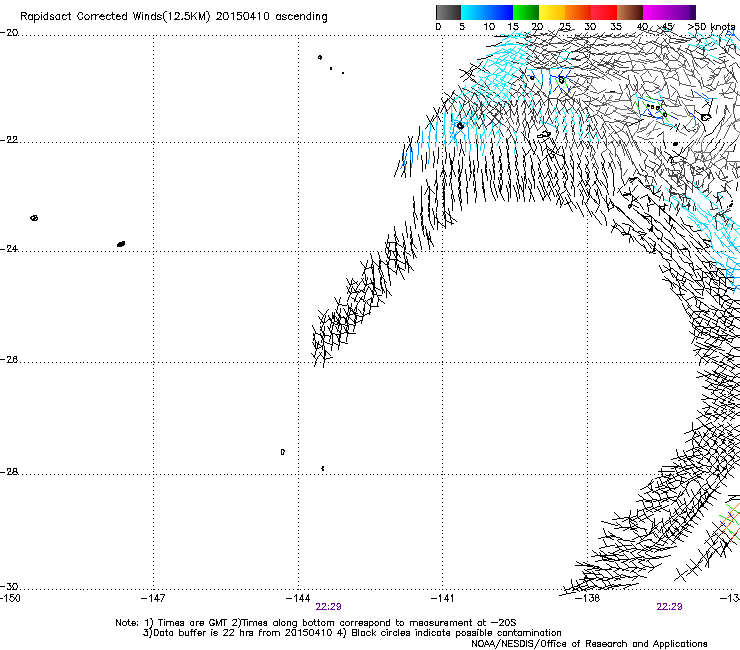
Task: Click the 'Rapidscat Corrected Winds(12.5KM)' title text
Action: tap(115, 17)
